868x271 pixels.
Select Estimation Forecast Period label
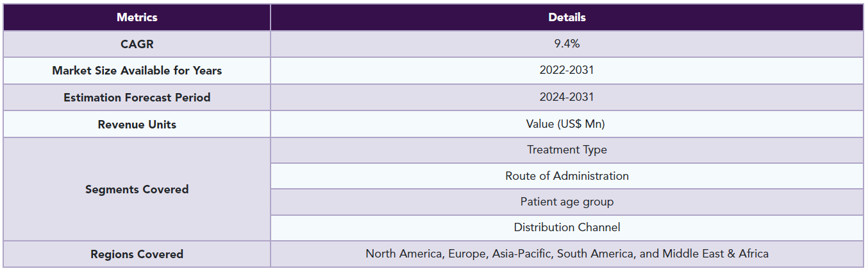(x=137, y=98)
